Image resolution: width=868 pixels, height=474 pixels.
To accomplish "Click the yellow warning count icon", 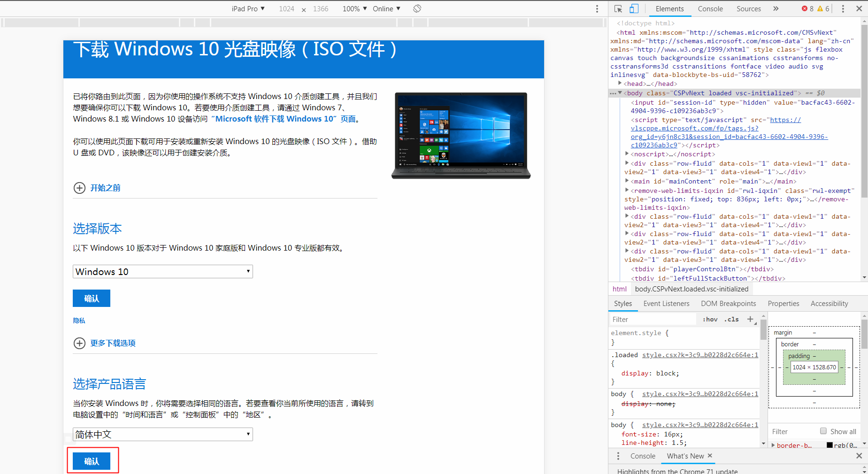I will [820, 8].
